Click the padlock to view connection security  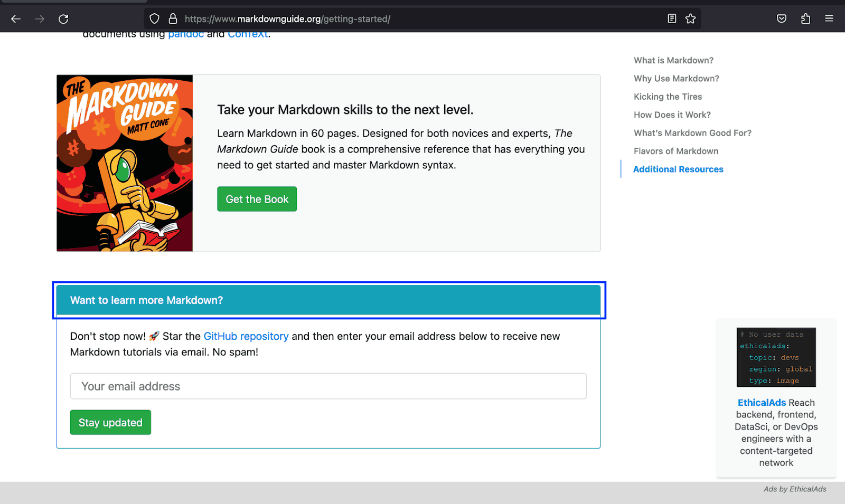tap(173, 18)
